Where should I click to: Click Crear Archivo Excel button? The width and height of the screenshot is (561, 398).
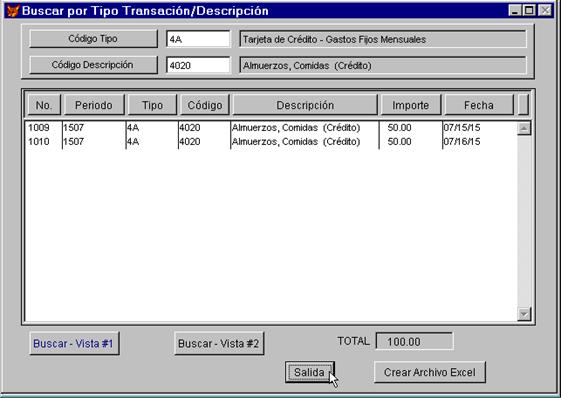click(430, 372)
